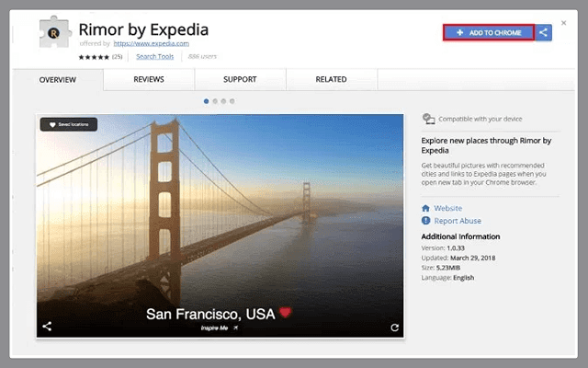Open the www.expedia.com link
This screenshot has width=588, height=368.
(x=164, y=43)
